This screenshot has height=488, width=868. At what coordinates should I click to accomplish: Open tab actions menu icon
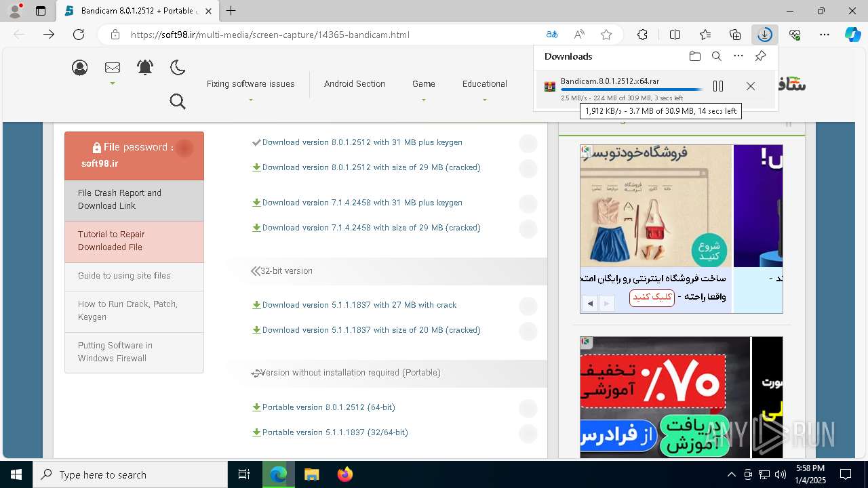click(41, 11)
